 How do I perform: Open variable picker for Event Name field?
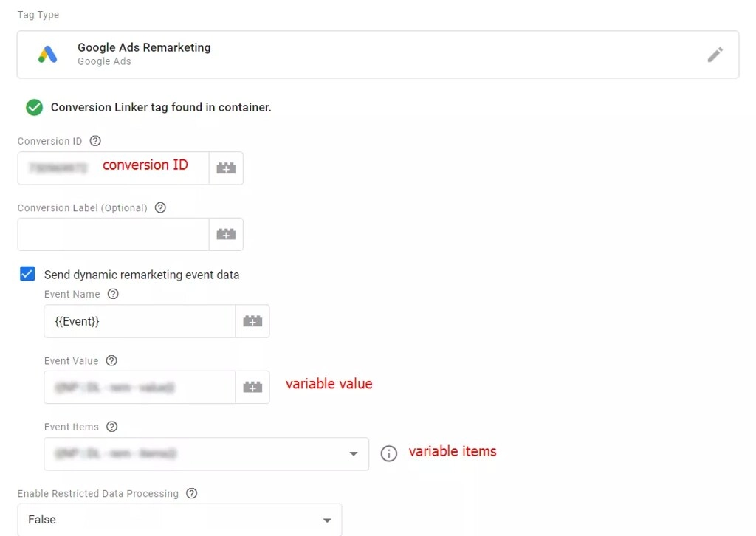coord(252,320)
